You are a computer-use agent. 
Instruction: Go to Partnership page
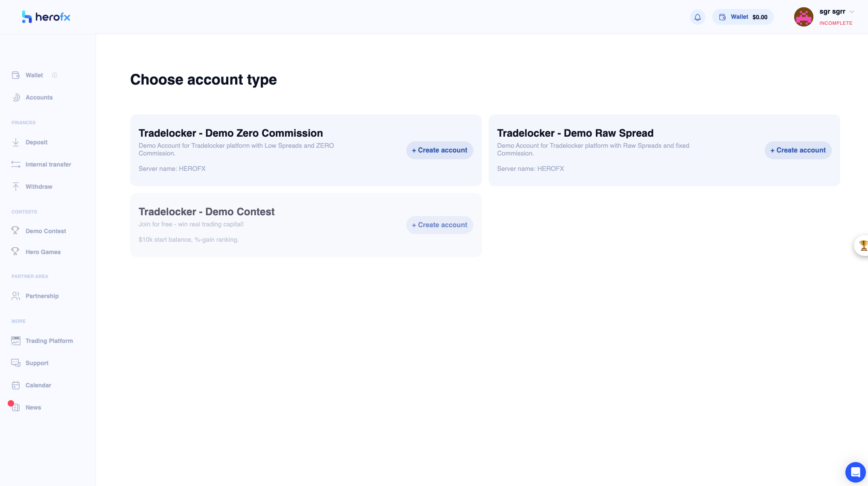click(x=42, y=296)
